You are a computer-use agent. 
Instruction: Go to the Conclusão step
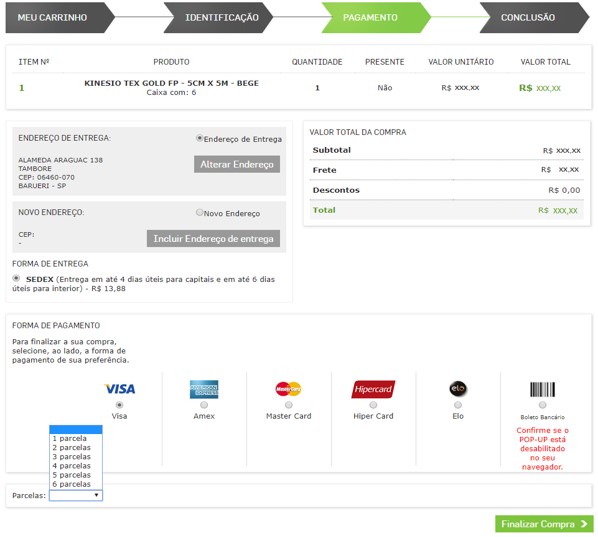534,18
